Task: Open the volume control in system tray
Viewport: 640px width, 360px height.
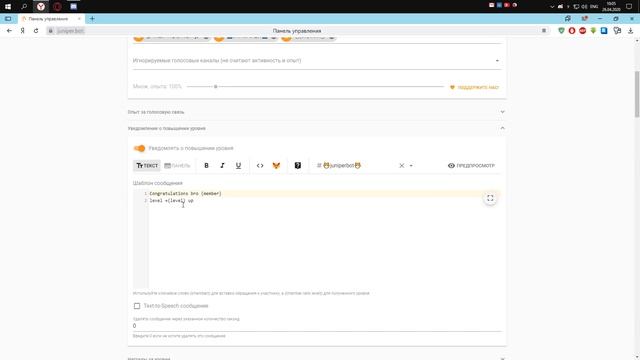Action: [584, 7]
